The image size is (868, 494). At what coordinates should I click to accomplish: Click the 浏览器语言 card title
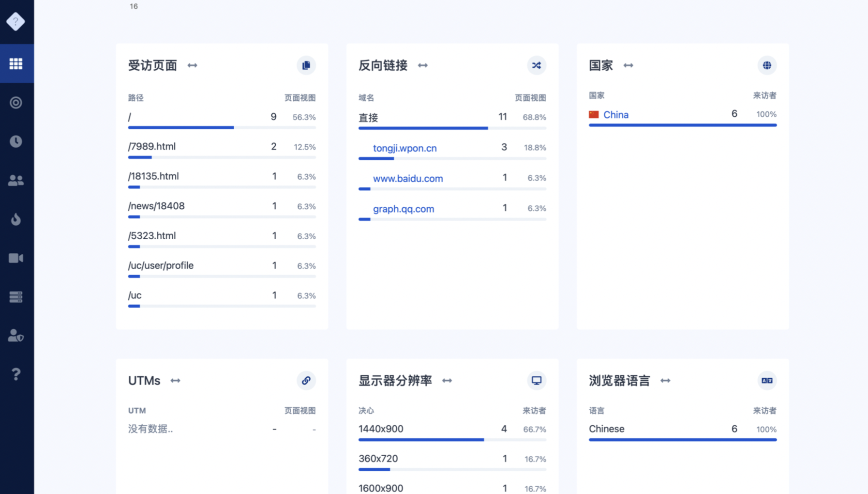[619, 381]
